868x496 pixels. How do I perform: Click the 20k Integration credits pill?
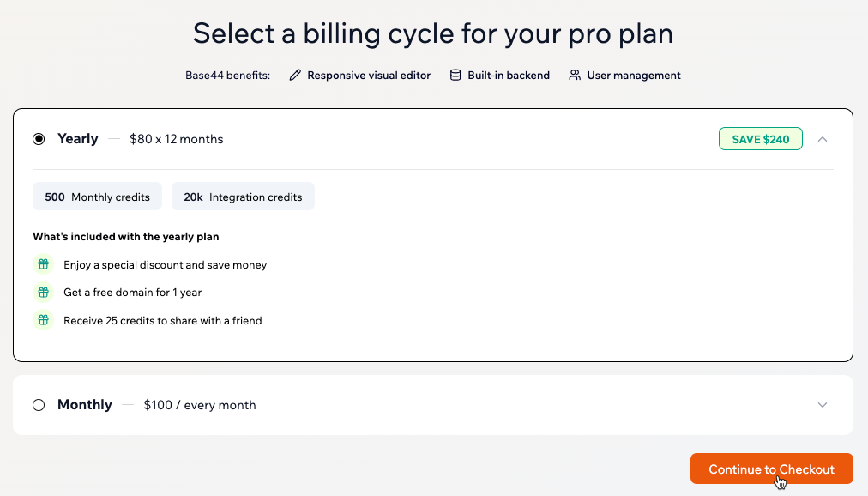pos(243,196)
